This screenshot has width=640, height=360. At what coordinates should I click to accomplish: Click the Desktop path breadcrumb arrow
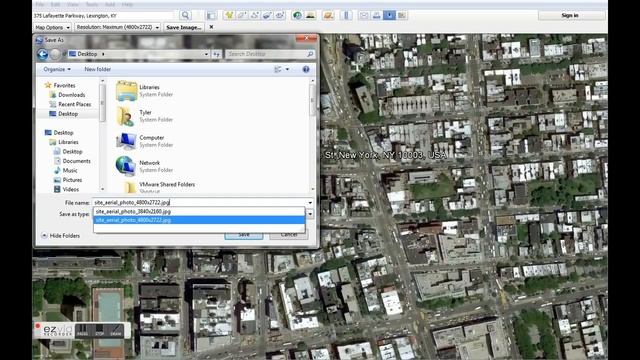coord(103,54)
